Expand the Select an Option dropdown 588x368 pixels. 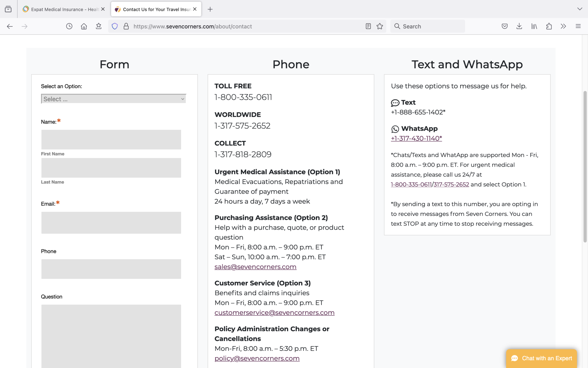coord(114,99)
